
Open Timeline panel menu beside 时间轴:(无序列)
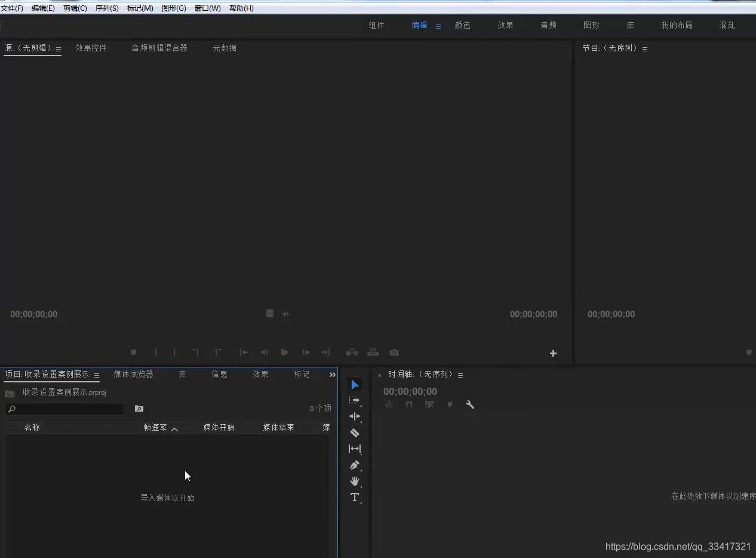coord(460,375)
